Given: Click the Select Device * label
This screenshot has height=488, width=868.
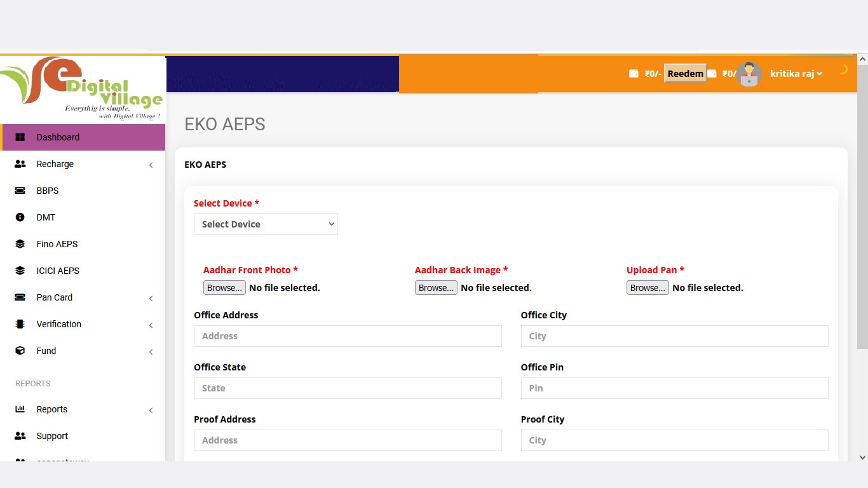Looking at the screenshot, I should click(x=226, y=203).
